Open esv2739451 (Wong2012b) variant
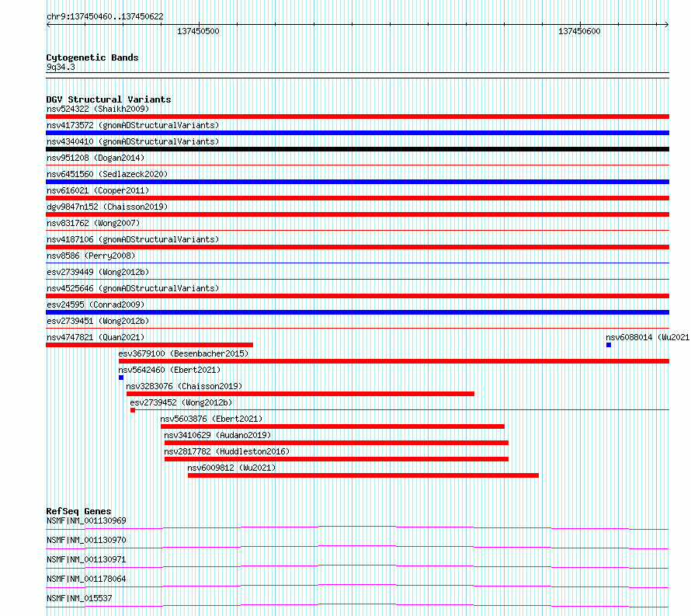The width and height of the screenshot is (691, 616). tap(98, 321)
